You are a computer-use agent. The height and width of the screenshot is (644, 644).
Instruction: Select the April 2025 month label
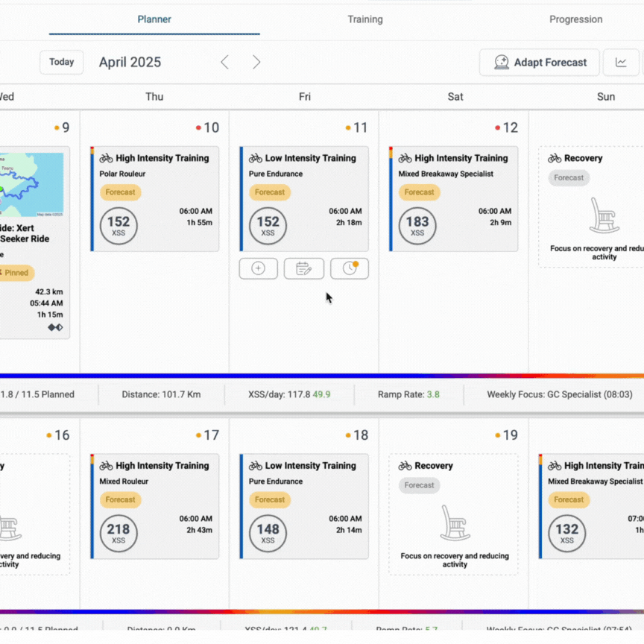[130, 62]
